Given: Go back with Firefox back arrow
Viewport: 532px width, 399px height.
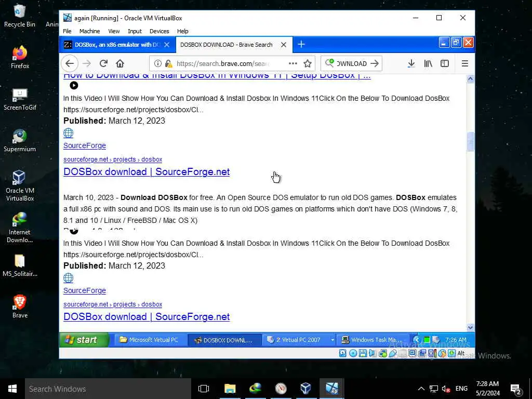Looking at the screenshot, I should [70, 63].
